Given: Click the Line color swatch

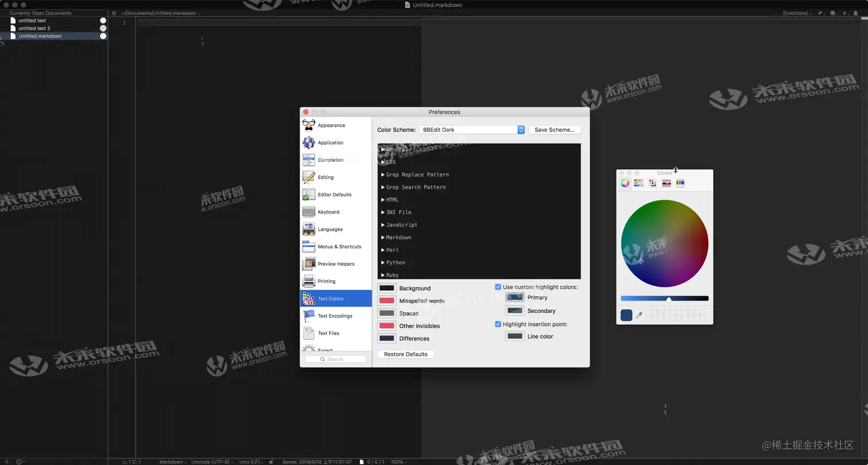Looking at the screenshot, I should [515, 336].
